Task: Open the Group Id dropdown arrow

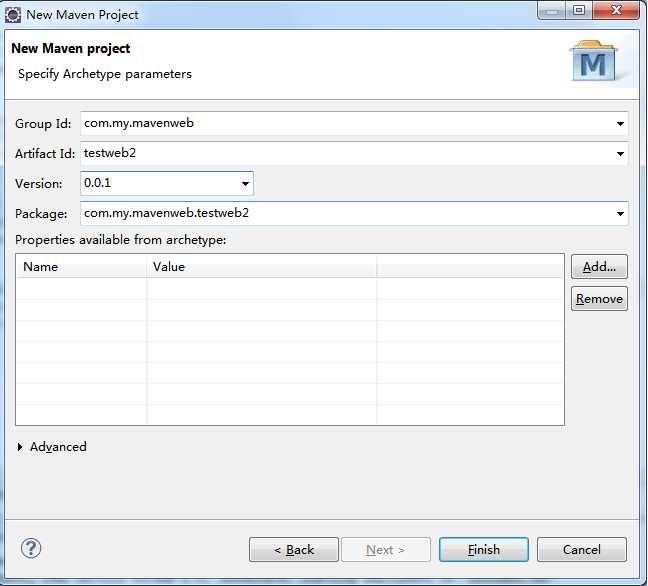Action: point(620,124)
